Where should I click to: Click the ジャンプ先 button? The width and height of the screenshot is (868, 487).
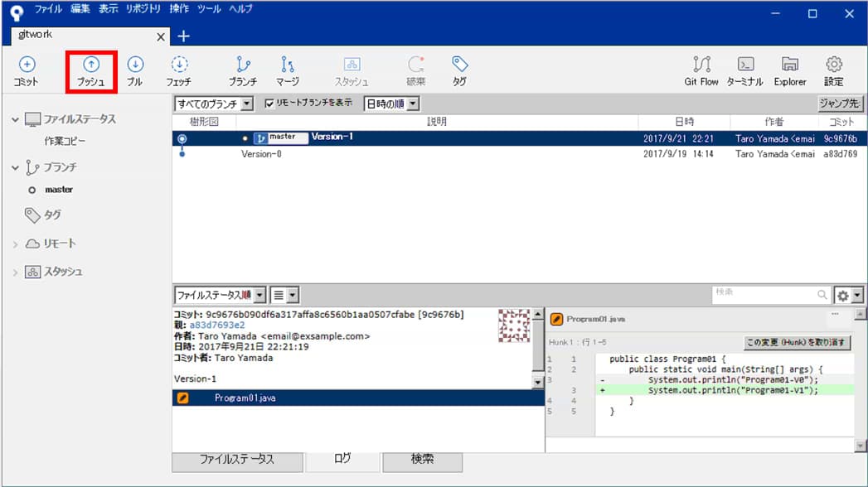coord(841,104)
